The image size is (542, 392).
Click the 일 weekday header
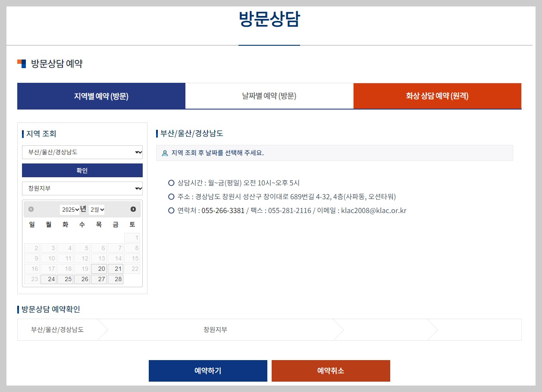[x=31, y=224]
